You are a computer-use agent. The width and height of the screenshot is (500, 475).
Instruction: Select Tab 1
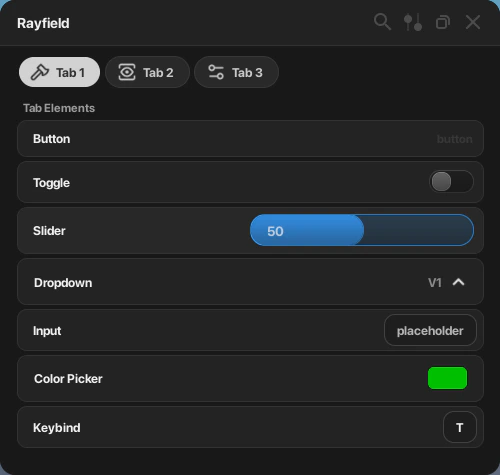click(59, 72)
